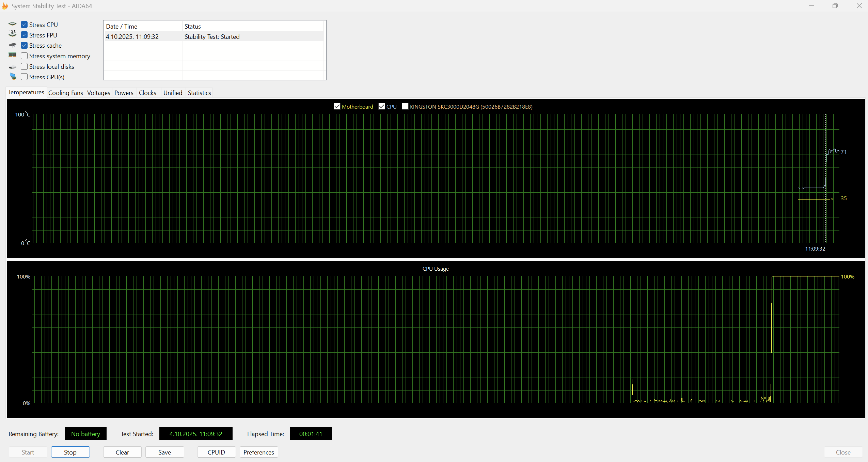The height and width of the screenshot is (462, 868).
Task: Open the Preferences dialog
Action: pyautogui.click(x=258, y=452)
